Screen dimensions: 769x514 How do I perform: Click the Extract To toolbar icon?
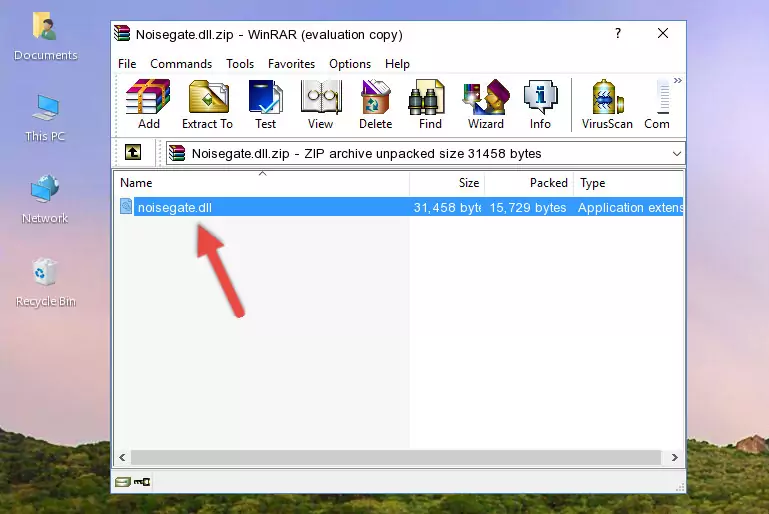coord(207,104)
